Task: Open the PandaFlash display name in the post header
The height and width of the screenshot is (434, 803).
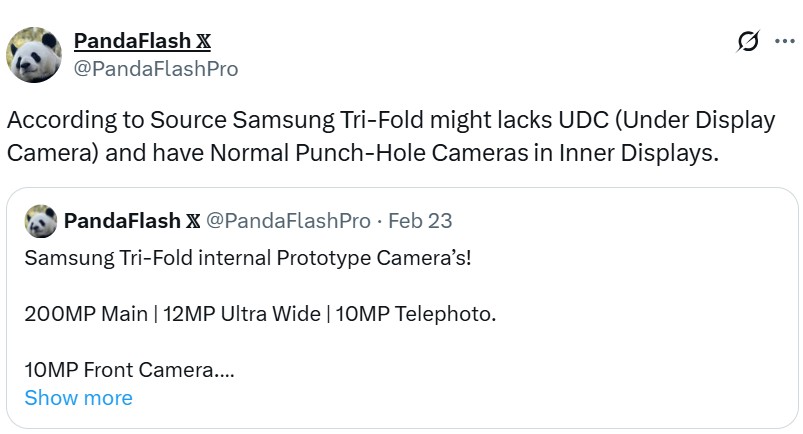Action: (130, 41)
